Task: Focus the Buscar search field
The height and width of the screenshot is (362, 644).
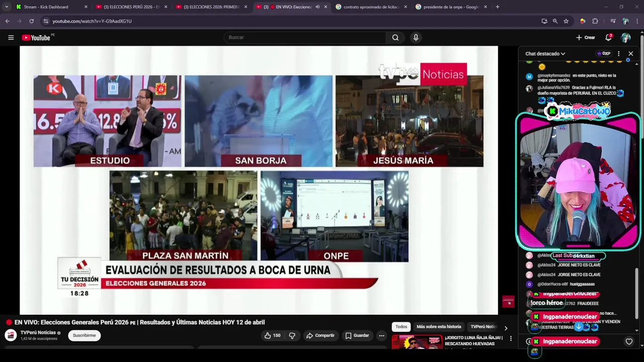Action: tap(304, 38)
